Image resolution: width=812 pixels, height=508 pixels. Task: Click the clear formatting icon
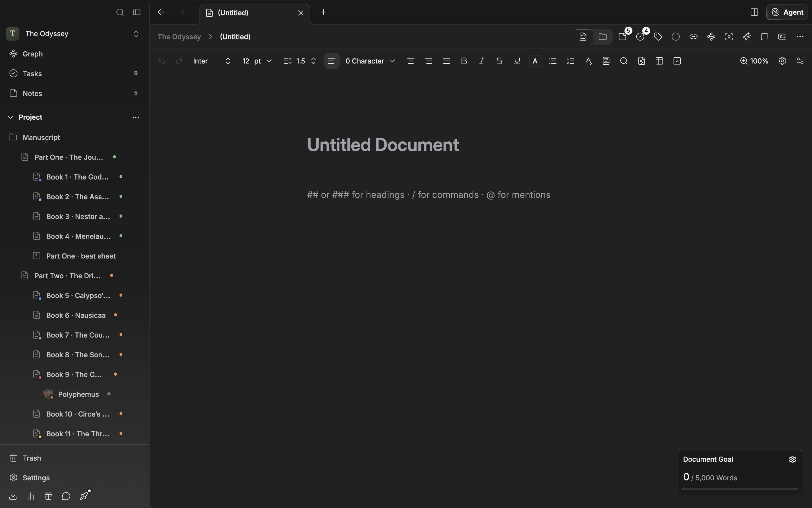[x=588, y=61]
